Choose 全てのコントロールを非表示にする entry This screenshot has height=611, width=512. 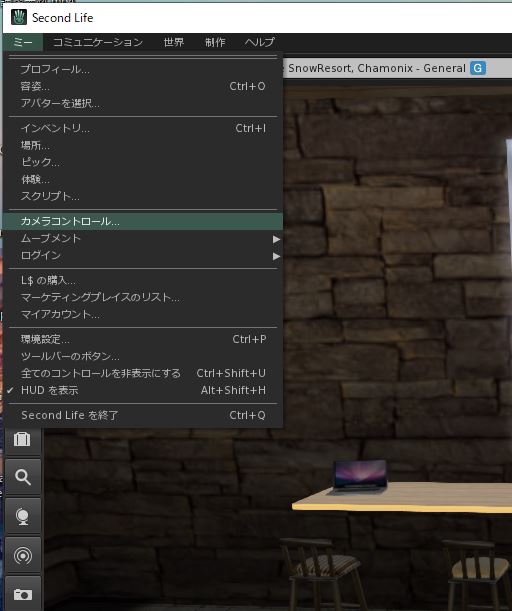coord(143,373)
